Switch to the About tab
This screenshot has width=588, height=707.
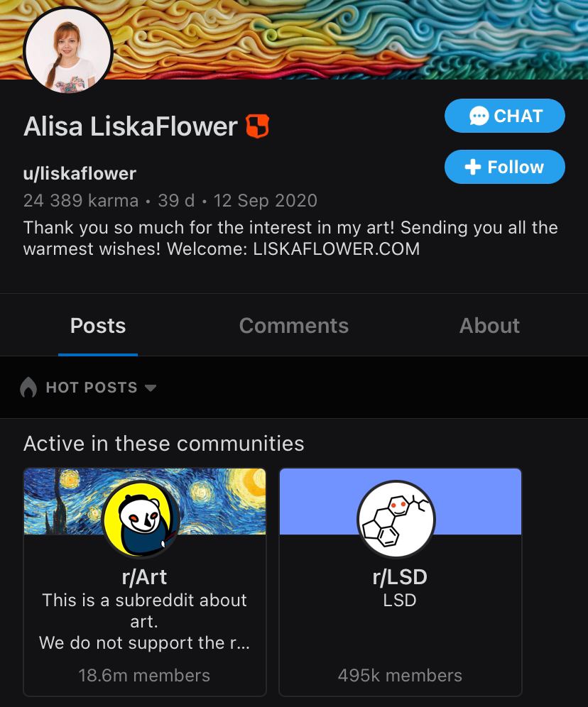click(489, 326)
